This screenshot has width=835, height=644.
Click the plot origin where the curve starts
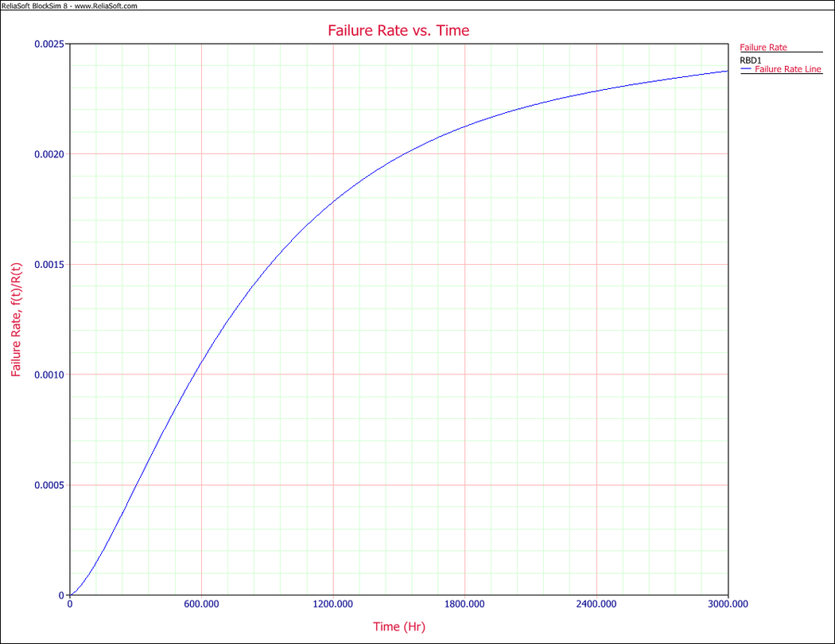pyautogui.click(x=70, y=595)
